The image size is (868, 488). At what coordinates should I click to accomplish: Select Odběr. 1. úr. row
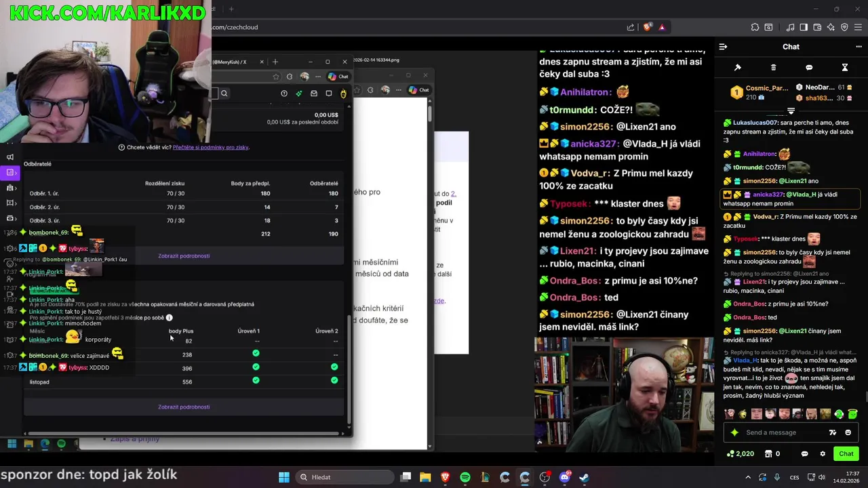click(184, 194)
